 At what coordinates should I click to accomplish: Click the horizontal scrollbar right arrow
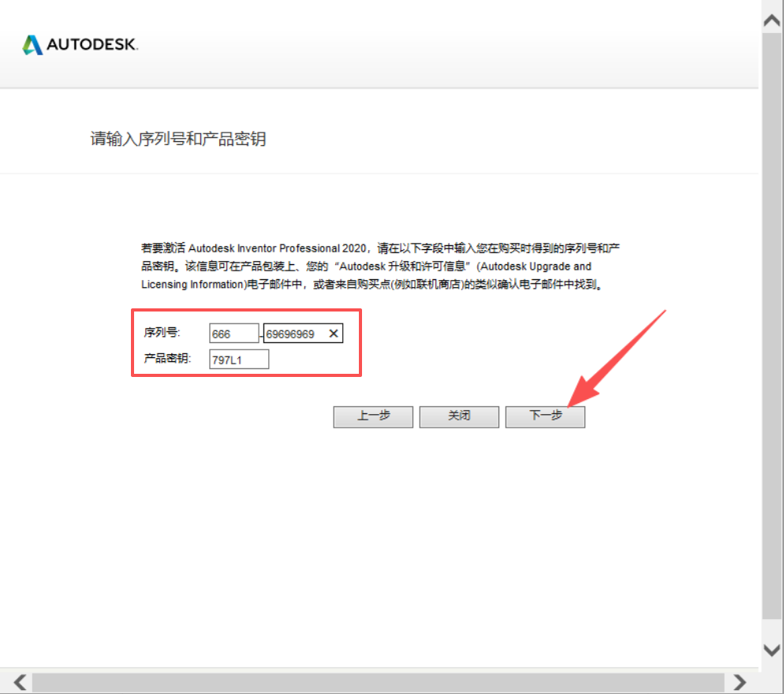point(739,681)
